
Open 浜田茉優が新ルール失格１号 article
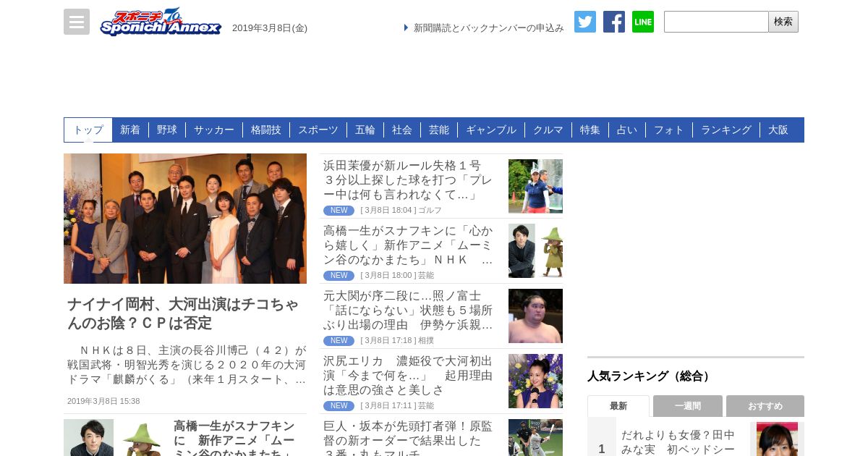tap(409, 180)
